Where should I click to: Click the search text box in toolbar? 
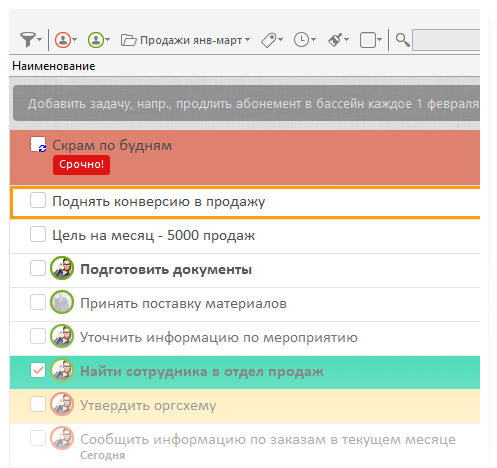pyautogui.click(x=446, y=40)
